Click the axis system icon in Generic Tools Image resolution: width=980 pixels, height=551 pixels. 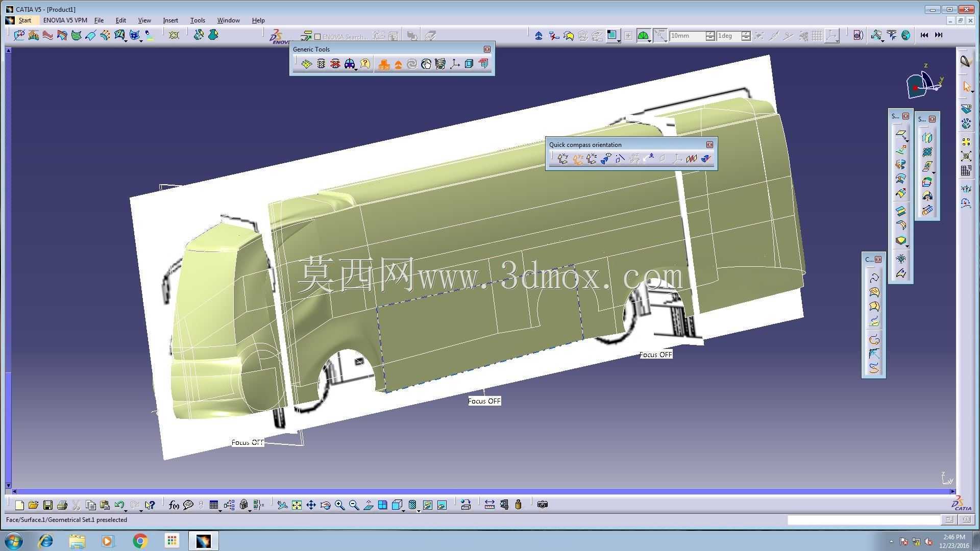(x=455, y=64)
